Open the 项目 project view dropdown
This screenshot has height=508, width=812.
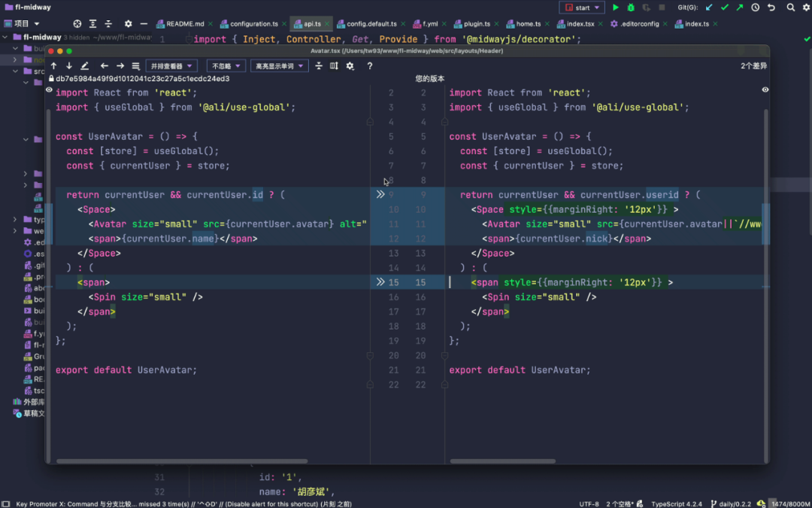[22, 24]
